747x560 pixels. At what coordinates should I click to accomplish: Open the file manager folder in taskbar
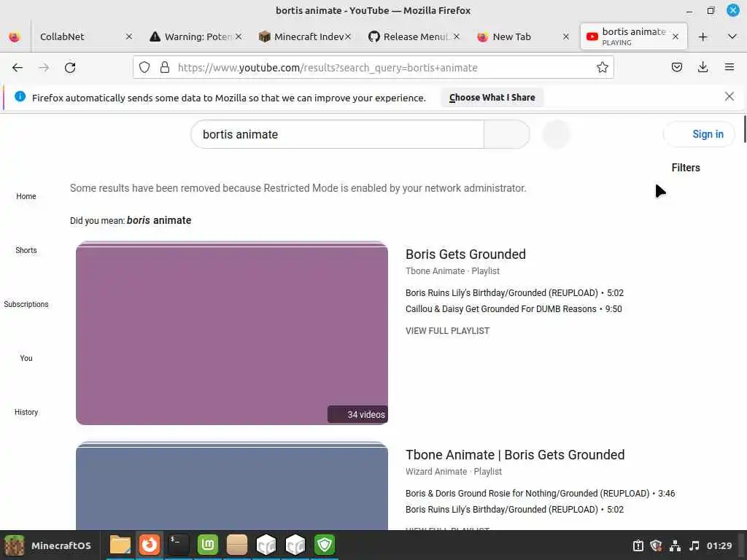pyautogui.click(x=120, y=545)
